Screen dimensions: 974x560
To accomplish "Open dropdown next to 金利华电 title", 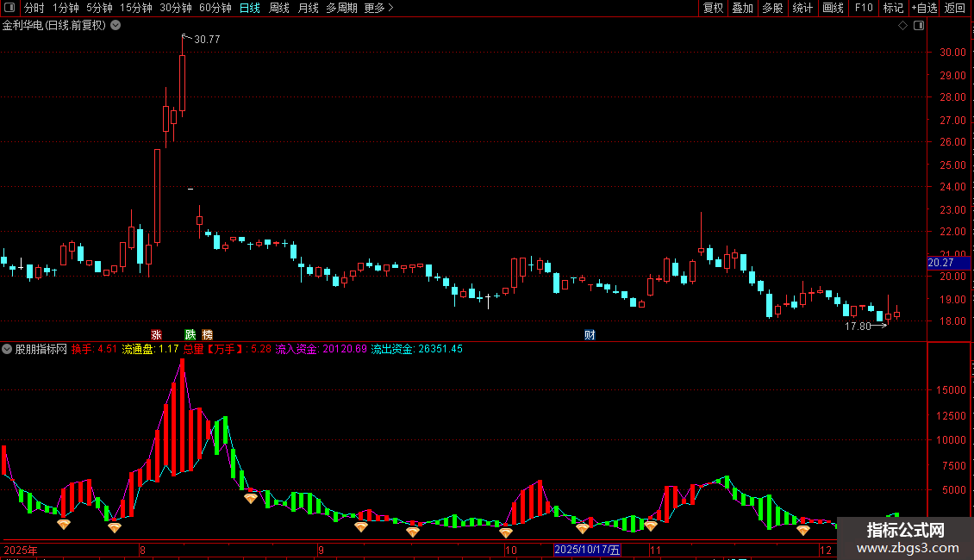I will pos(116,26).
